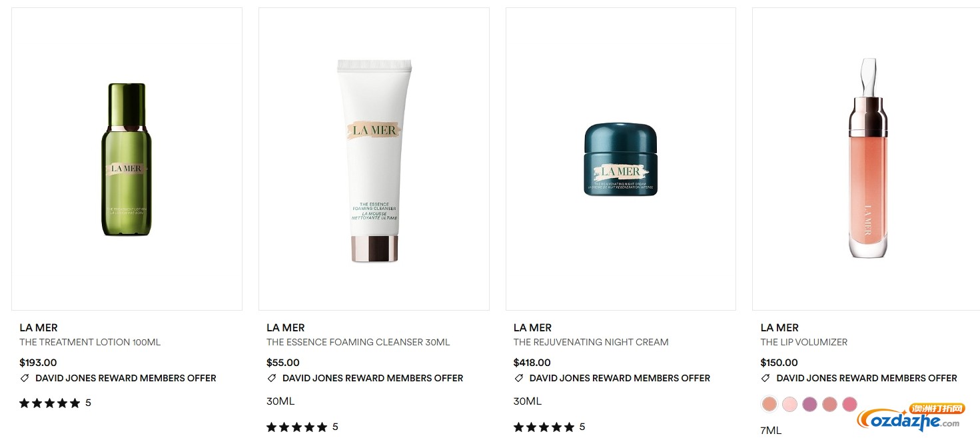Open The Rejuvenating Night Cream product link

point(591,342)
